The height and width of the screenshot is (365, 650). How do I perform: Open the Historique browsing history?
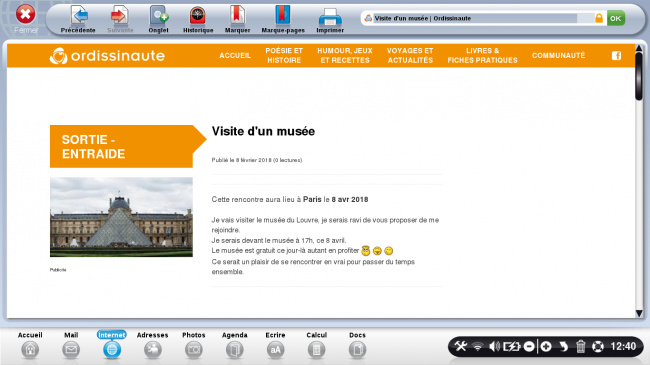(198, 19)
